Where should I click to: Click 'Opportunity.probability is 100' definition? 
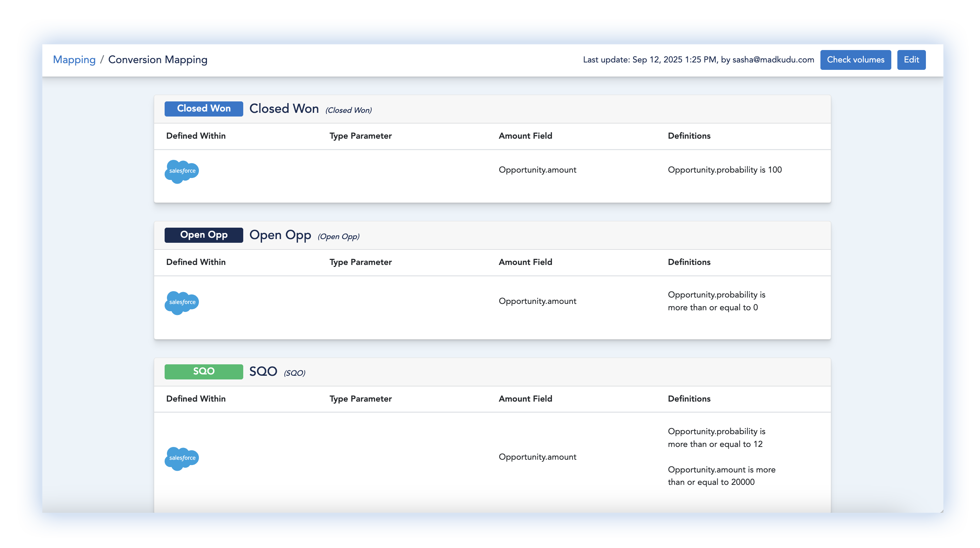point(724,170)
